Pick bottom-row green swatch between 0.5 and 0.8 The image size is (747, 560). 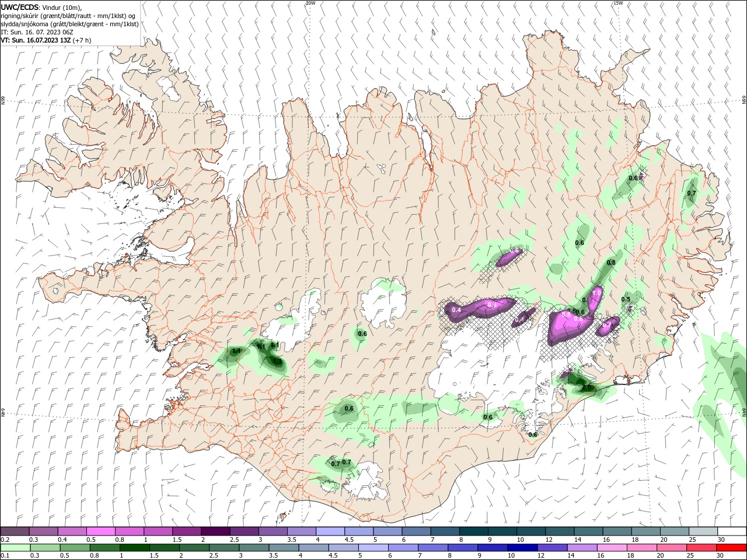coord(76,548)
